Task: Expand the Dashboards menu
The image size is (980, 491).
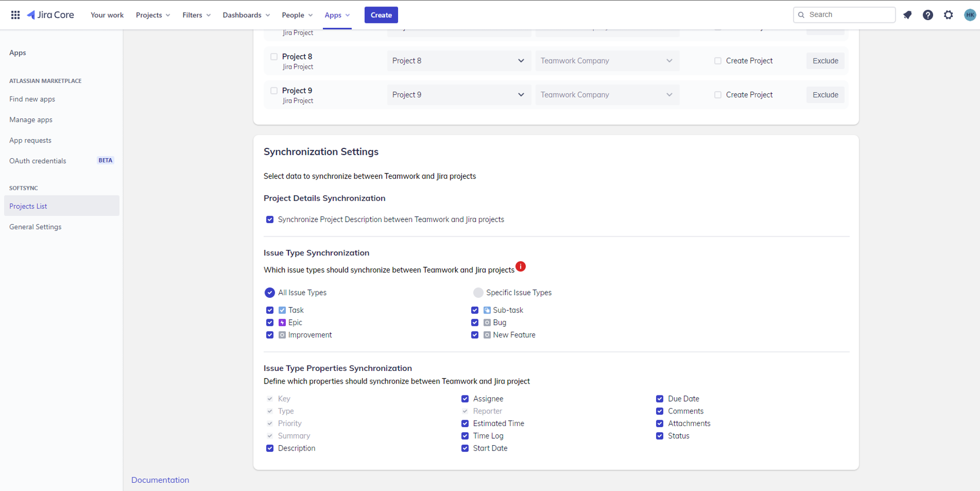Action: pos(246,15)
